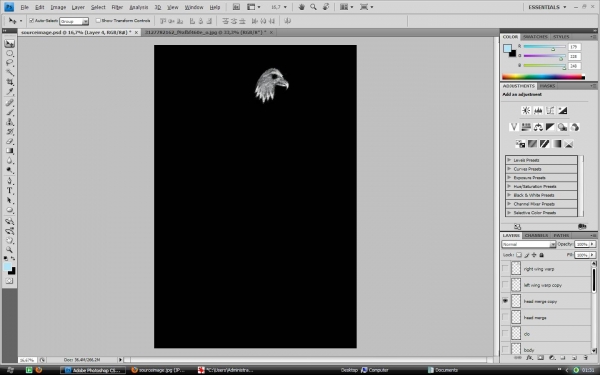Select the Gradient tool
The height and width of the screenshot is (375, 600).
(x=10, y=151)
